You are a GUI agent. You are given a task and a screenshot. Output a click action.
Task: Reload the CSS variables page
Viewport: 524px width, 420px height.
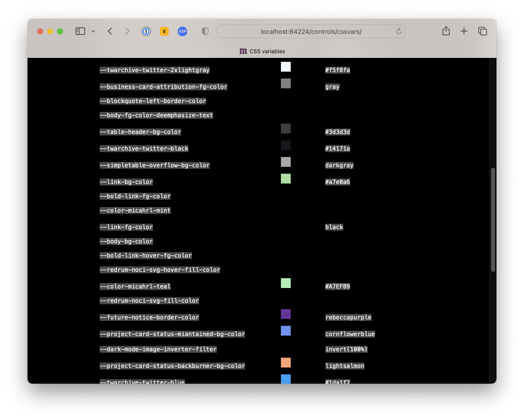click(398, 31)
